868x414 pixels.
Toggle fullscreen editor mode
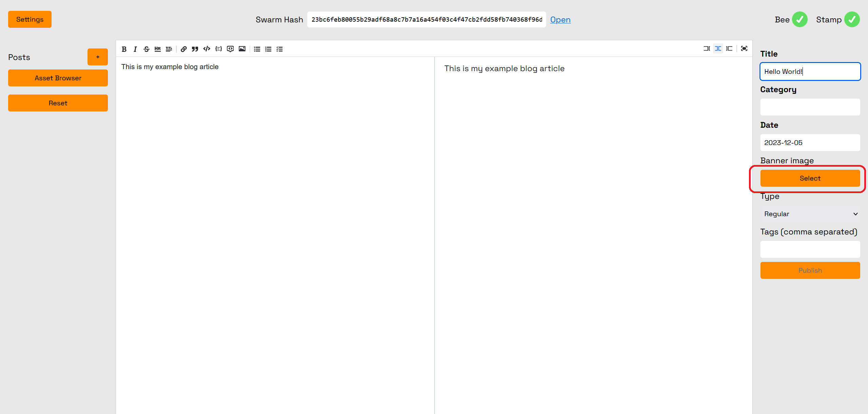point(744,49)
